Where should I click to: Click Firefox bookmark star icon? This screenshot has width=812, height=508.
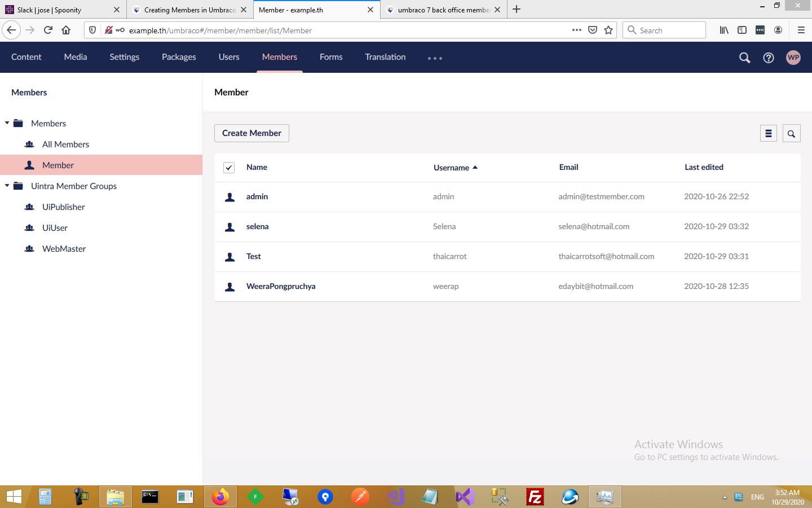(x=608, y=30)
